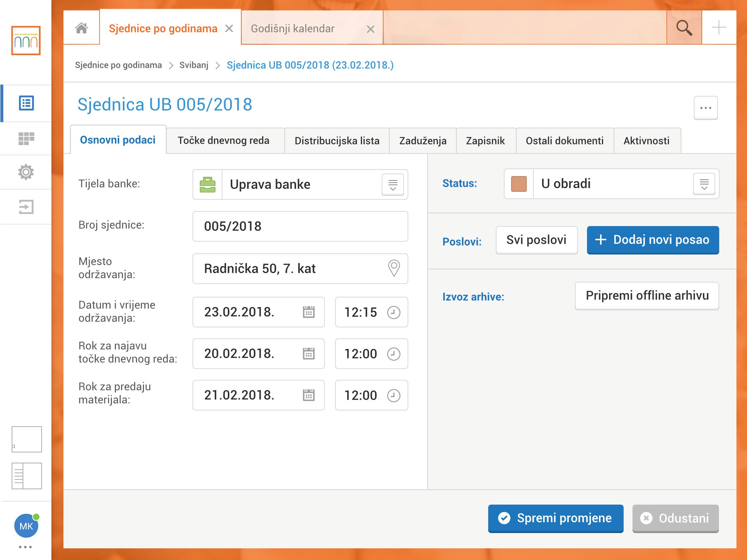Switch to single-pane layout view
This screenshot has height=560, width=747.
(x=27, y=439)
